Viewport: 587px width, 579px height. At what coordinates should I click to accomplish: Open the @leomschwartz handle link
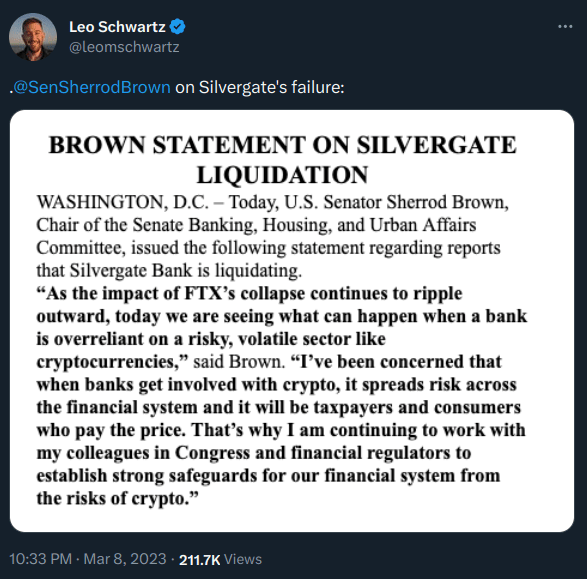coord(124,47)
